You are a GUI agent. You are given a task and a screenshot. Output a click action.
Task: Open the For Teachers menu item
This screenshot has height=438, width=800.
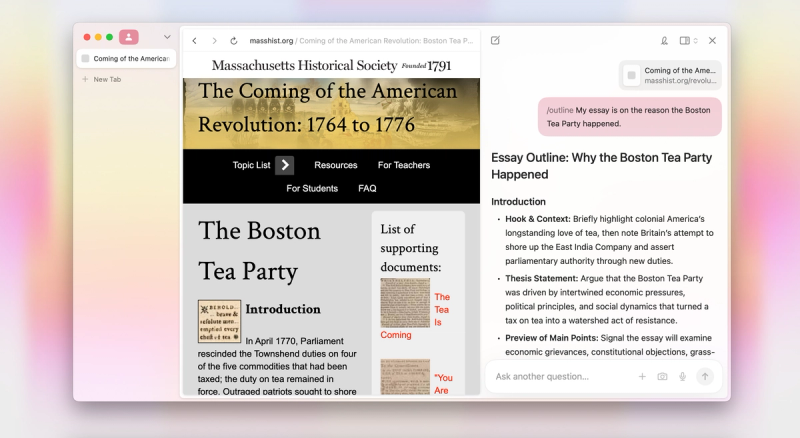pyautogui.click(x=404, y=165)
